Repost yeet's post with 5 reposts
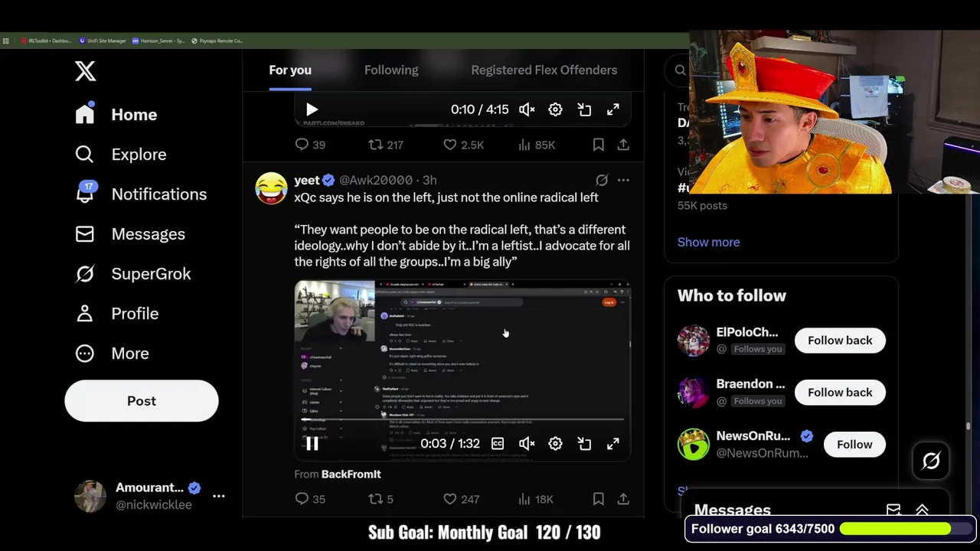 click(381, 499)
